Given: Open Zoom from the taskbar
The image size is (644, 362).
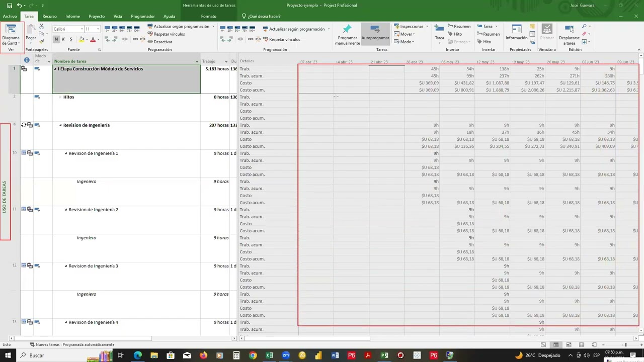Looking at the screenshot, I should pyautogui.click(x=286, y=355).
